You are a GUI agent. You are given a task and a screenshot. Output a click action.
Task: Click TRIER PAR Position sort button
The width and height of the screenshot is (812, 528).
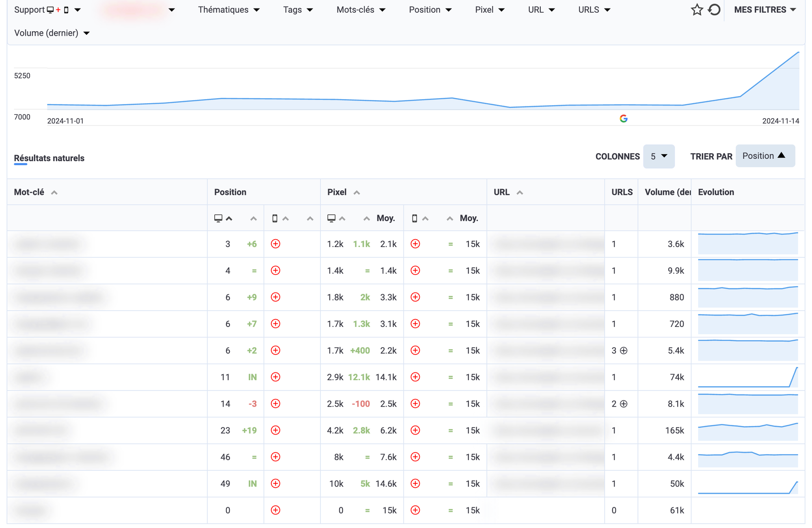764,156
